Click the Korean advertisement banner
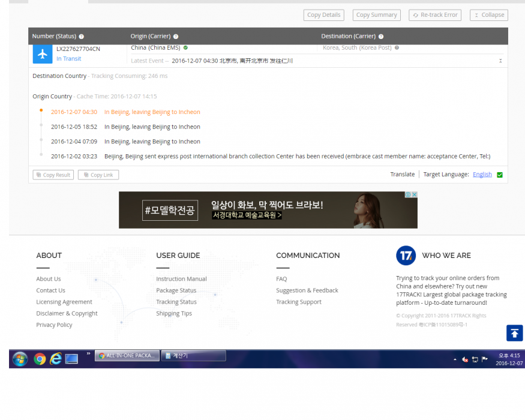 268,210
